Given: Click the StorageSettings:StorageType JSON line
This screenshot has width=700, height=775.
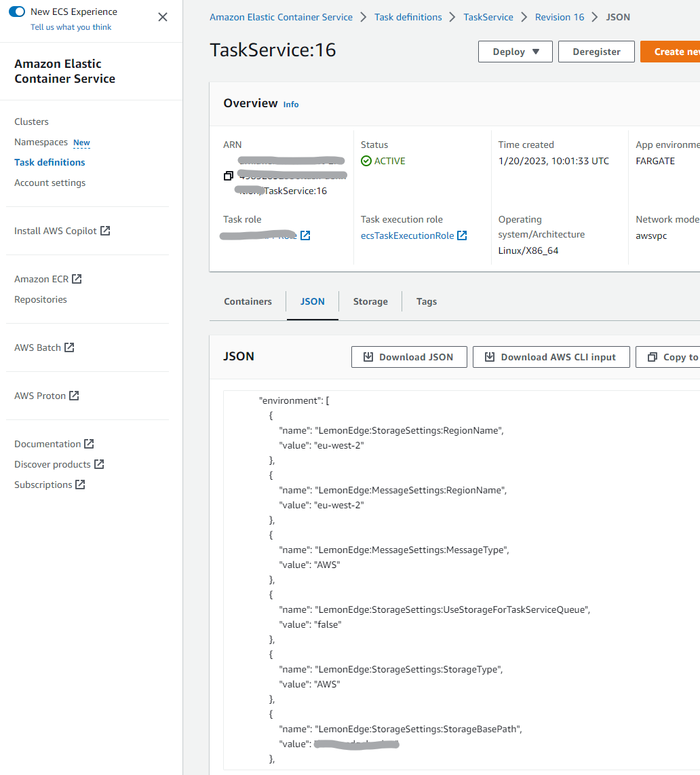Looking at the screenshot, I should (391, 670).
